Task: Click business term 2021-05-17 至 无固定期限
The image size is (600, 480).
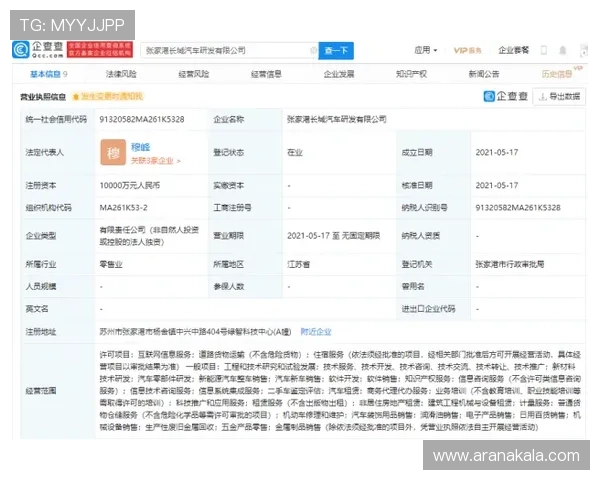Action: click(333, 236)
